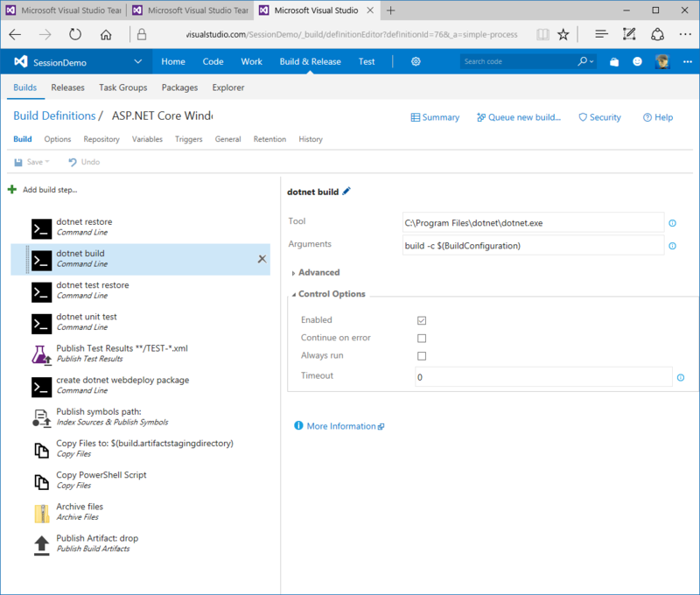Image resolution: width=700 pixels, height=595 pixels.
Task: Click the browser web note icon
Action: point(629,34)
